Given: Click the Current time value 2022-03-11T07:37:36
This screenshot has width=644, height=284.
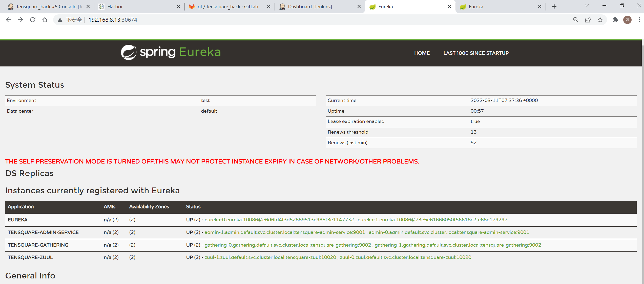Looking at the screenshot, I should [504, 100].
